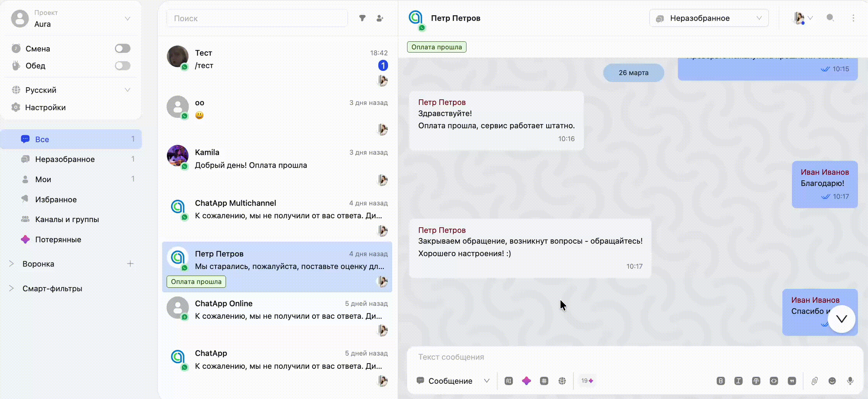Viewport: 868px width, 399px height.
Task: Select the Избранное folder
Action: (56, 199)
